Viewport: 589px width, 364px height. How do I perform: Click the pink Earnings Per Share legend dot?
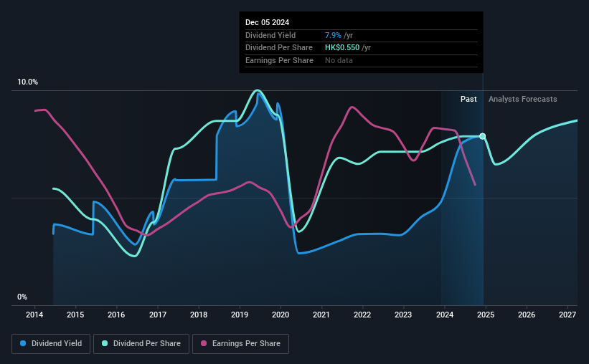click(x=204, y=343)
